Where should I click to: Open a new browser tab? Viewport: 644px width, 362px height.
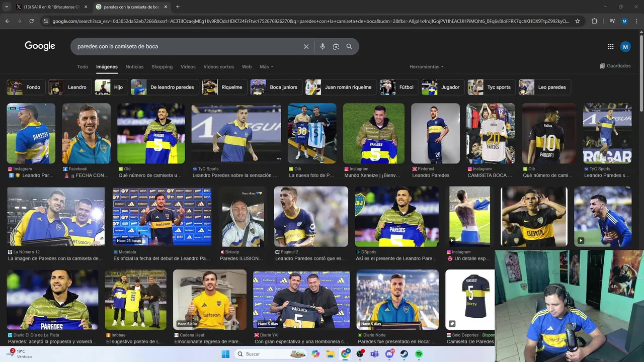(x=178, y=7)
